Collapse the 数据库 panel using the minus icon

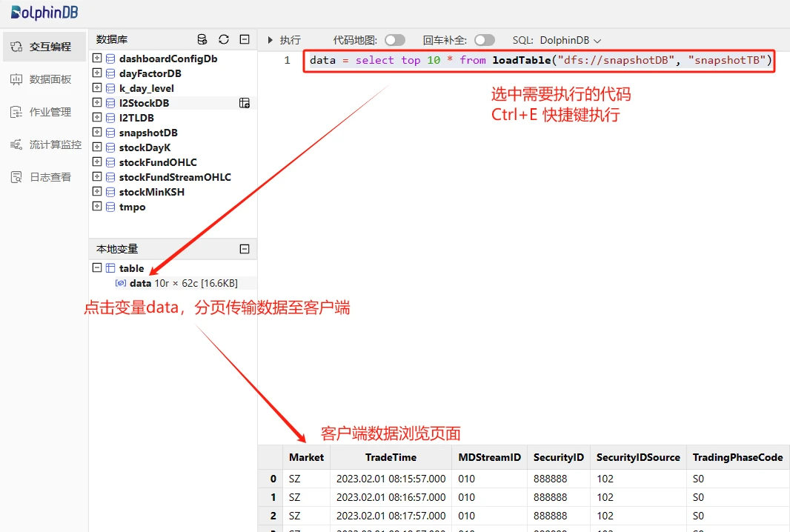tap(245, 39)
